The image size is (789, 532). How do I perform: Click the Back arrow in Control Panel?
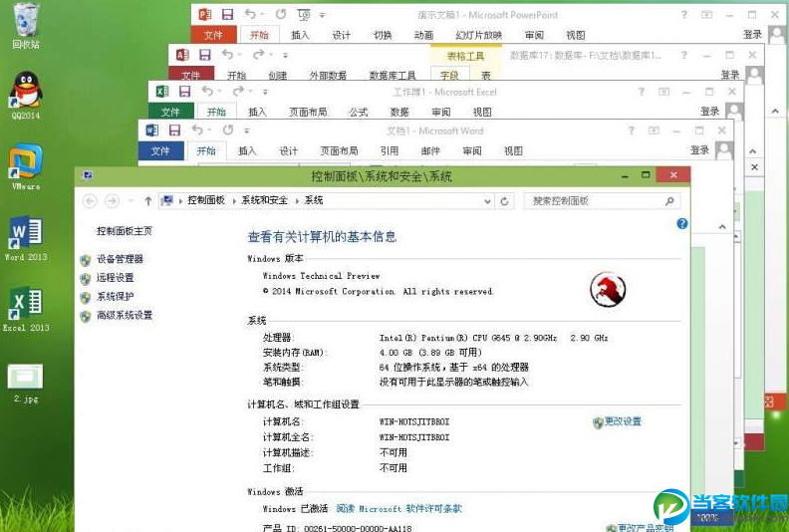(90, 201)
